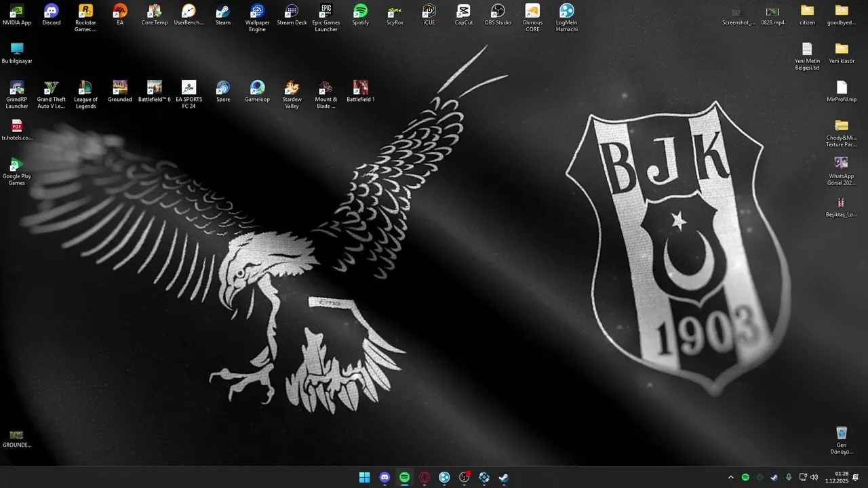Select EA SPORTS FC 24 icon
Image resolution: width=868 pixels, height=488 pixels.
pyautogui.click(x=189, y=95)
